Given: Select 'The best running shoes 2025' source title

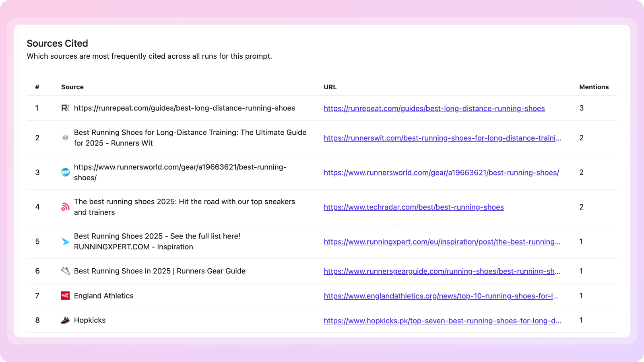Looking at the screenshot, I should (184, 207).
